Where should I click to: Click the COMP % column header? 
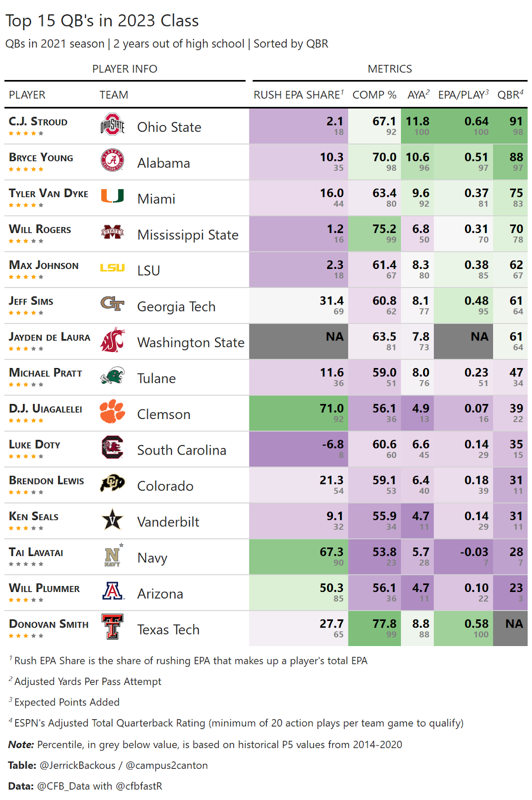pyautogui.click(x=374, y=95)
